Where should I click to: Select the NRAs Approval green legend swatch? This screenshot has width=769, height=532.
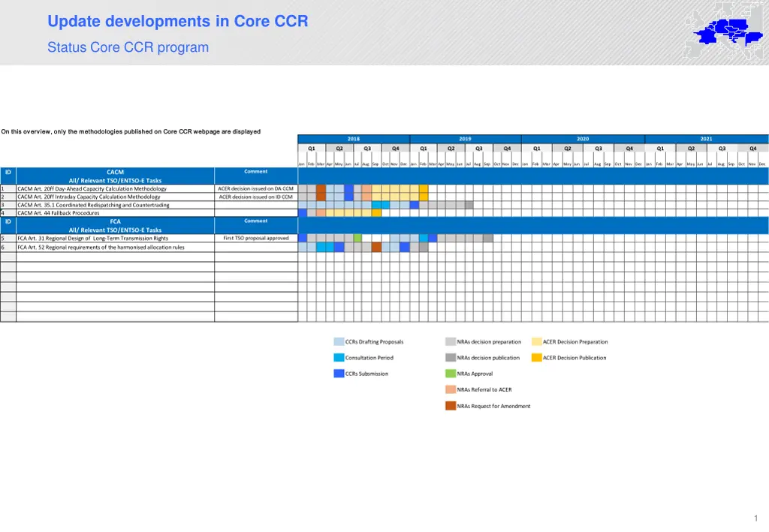point(451,374)
